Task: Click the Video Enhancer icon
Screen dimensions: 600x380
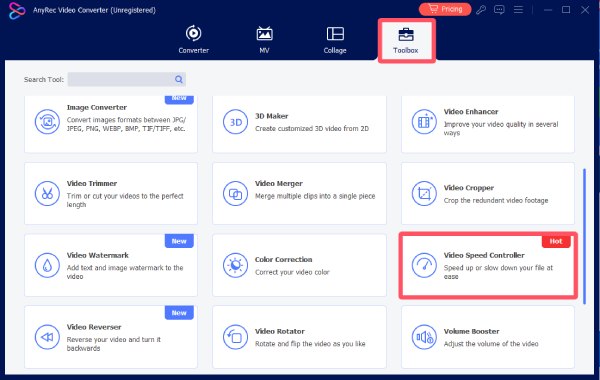Action: pyautogui.click(x=424, y=122)
